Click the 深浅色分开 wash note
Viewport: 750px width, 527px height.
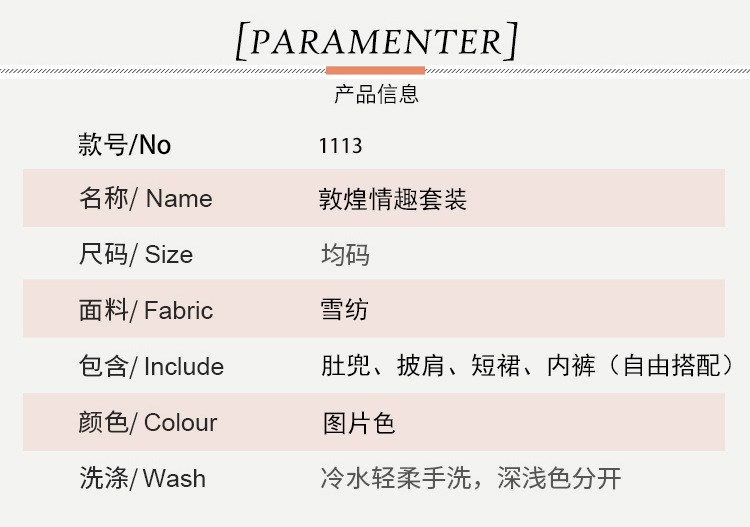point(558,478)
